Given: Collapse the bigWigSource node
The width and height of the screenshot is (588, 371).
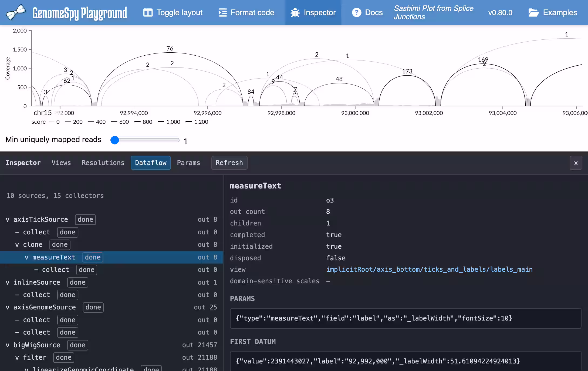Looking at the screenshot, I should [8, 345].
